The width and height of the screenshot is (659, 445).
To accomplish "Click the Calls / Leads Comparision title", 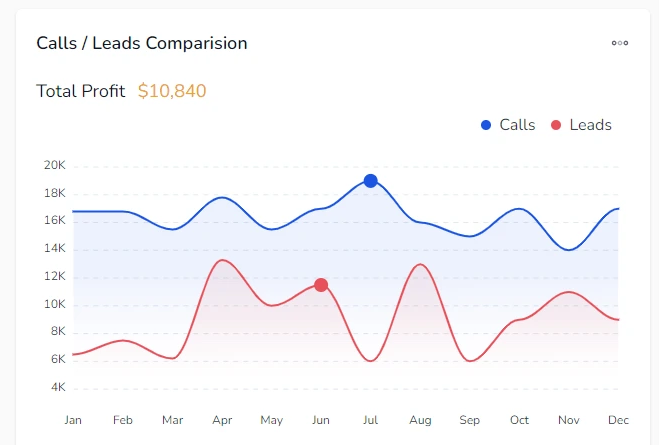I will click(x=142, y=43).
